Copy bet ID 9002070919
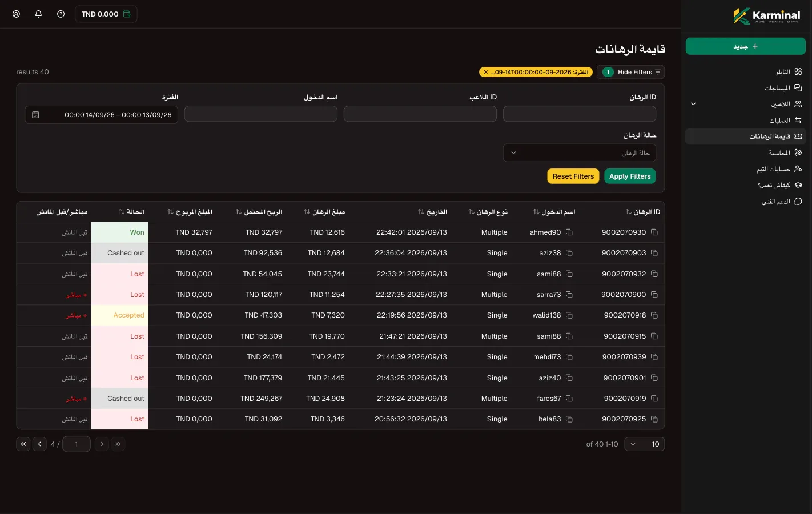This screenshot has width=812, height=514. click(x=654, y=399)
